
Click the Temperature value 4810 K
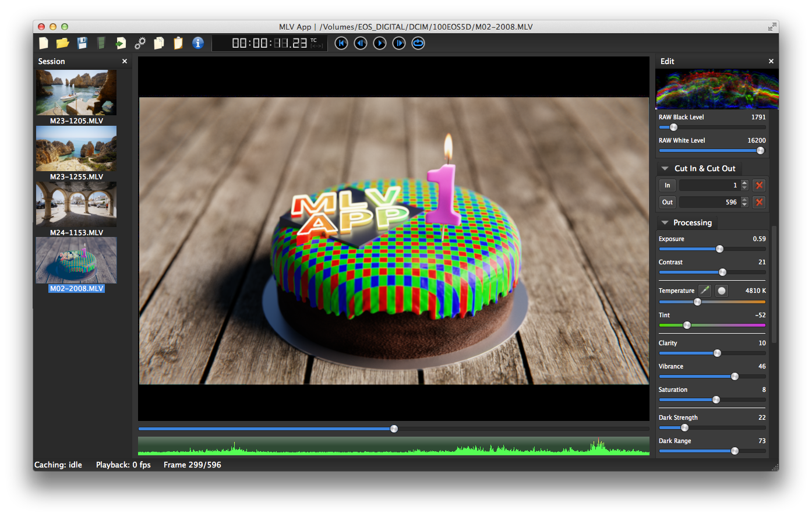tap(755, 291)
